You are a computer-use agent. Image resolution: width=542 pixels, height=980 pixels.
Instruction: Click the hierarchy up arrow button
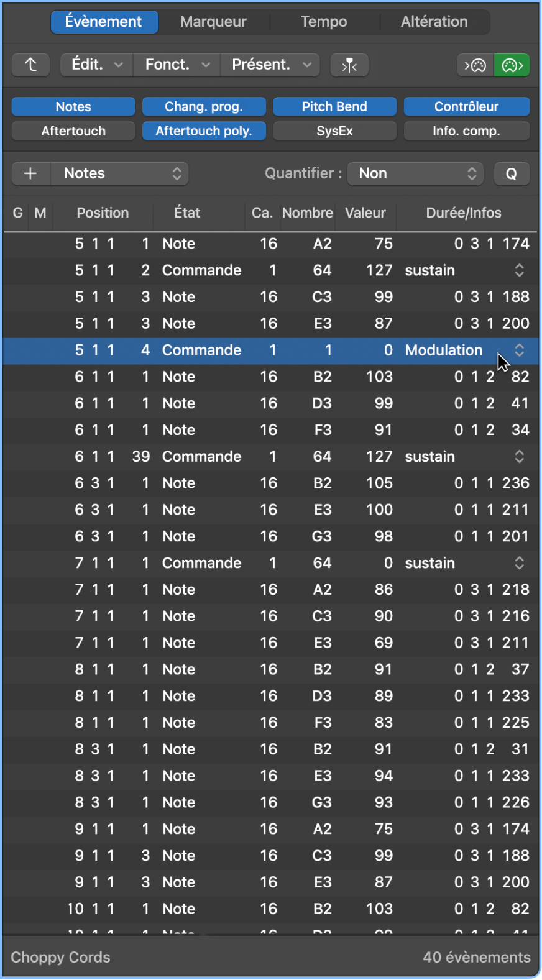click(x=30, y=65)
